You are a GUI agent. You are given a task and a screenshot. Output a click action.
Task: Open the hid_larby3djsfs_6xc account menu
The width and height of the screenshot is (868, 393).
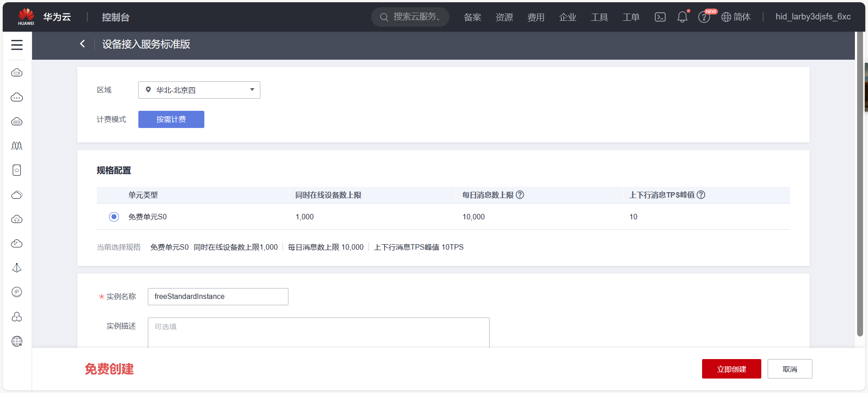click(813, 17)
